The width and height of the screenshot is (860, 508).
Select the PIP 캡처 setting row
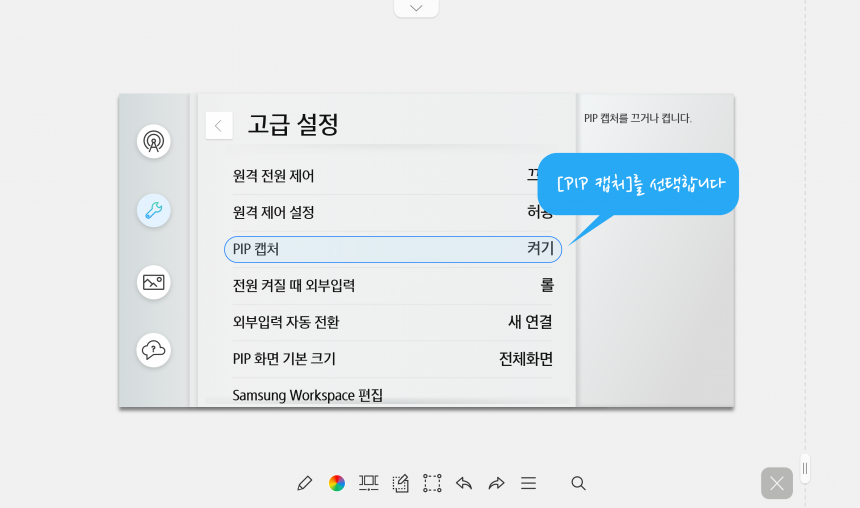[393, 249]
